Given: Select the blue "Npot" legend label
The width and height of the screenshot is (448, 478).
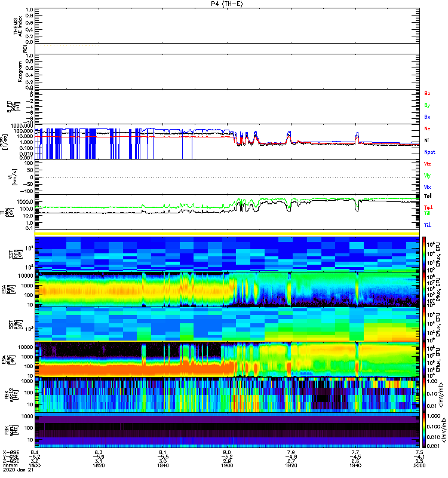Looking at the screenshot, I should pyautogui.click(x=429, y=152).
